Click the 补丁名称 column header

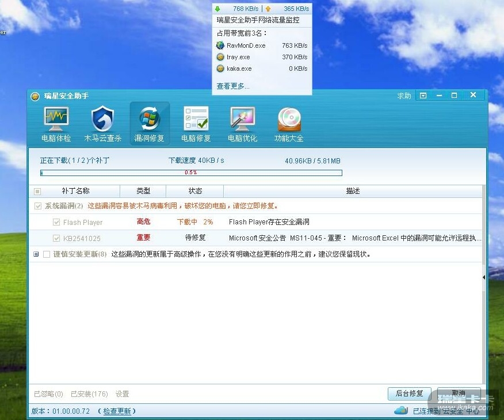pyautogui.click(x=75, y=191)
